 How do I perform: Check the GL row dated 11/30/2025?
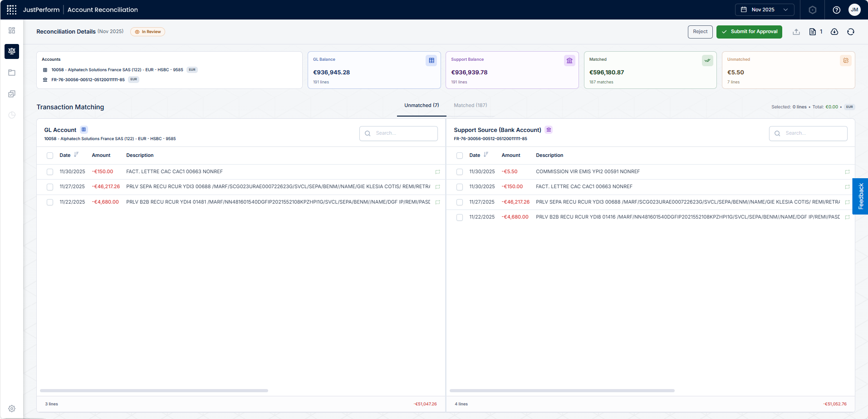[x=50, y=172]
